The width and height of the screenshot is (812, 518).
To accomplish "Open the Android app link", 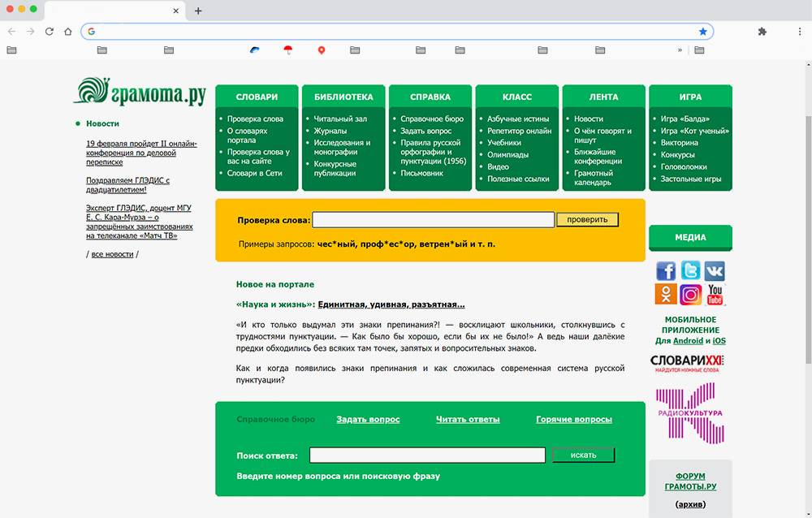I will pos(688,341).
